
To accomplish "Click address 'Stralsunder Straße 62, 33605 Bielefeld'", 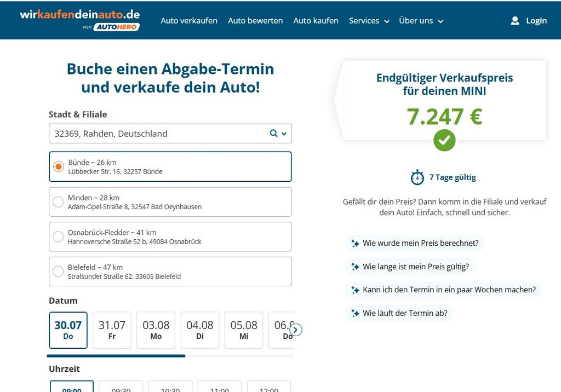I will click(124, 276).
